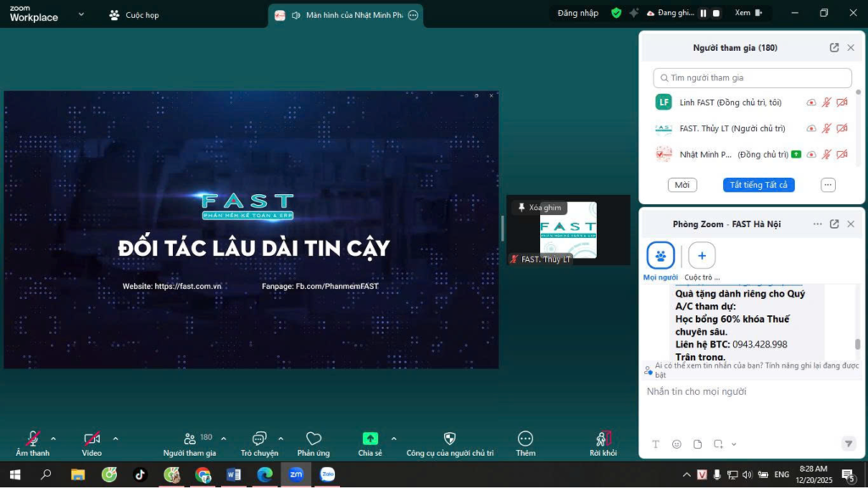Start your camera (Video)
Viewport: 868px width, 488px height.
(x=90, y=438)
